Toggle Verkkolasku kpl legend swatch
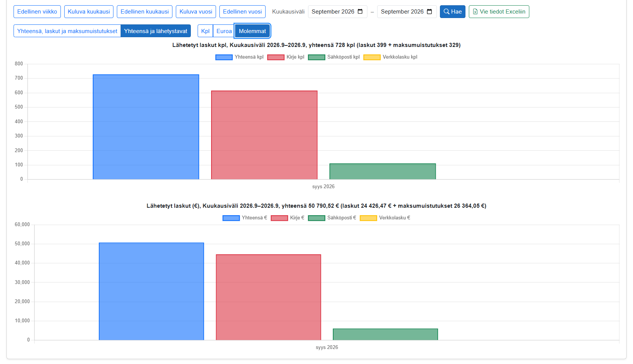This screenshot has width=633, height=364. (x=372, y=57)
